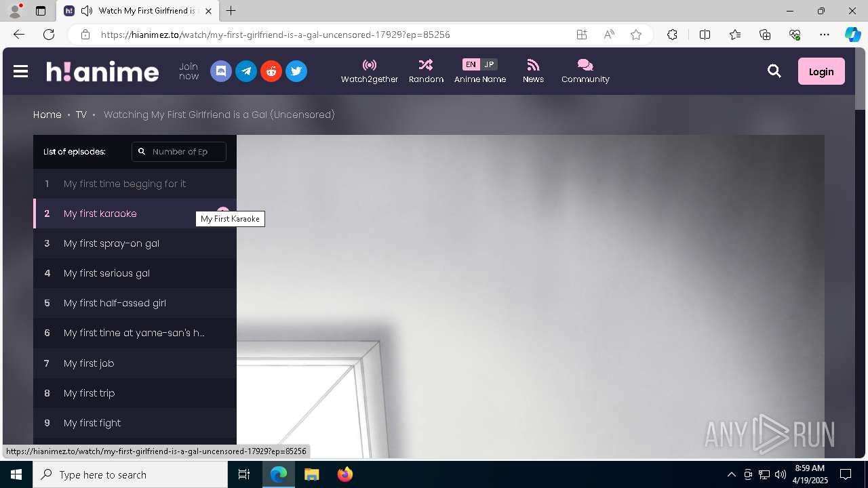Open the Favorites list

click(735, 35)
